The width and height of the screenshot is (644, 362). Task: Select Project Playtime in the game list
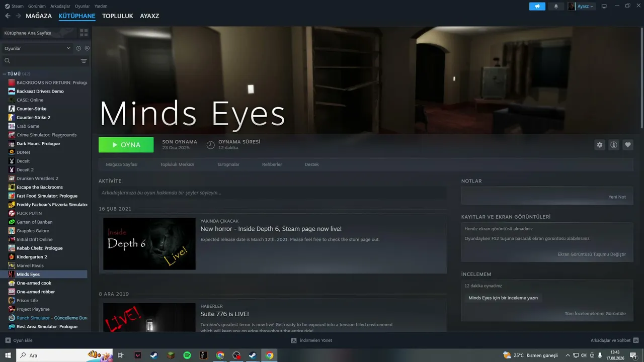point(33,309)
